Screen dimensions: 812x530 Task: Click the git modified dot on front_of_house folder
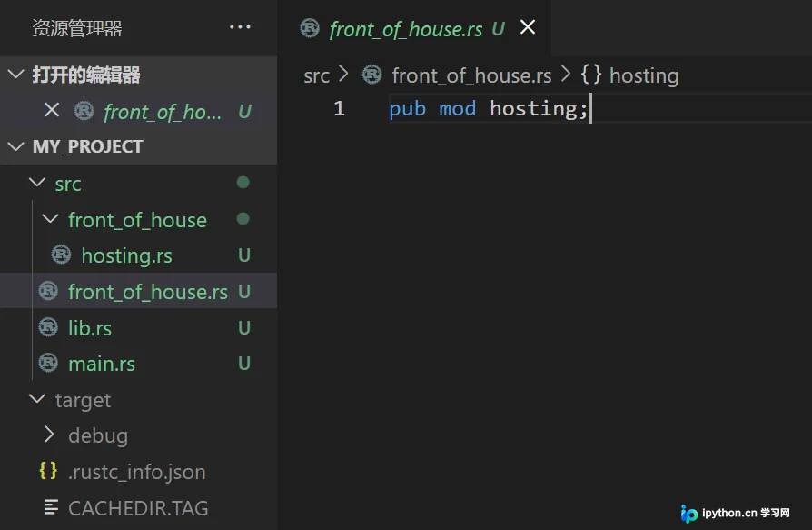tap(243, 218)
